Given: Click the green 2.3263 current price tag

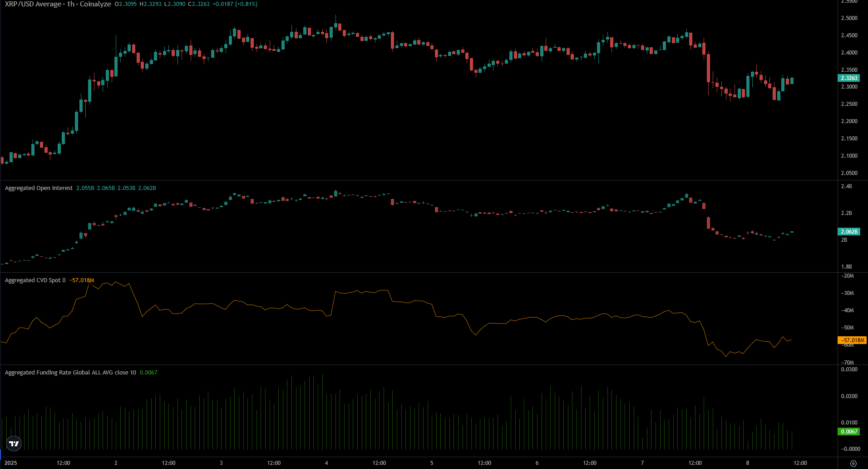Looking at the screenshot, I should (848, 78).
